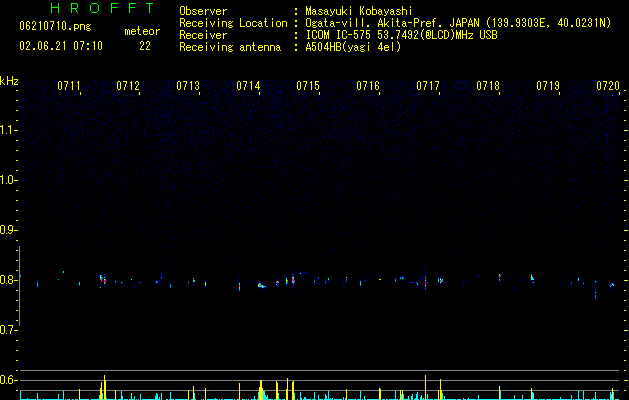The image size is (629, 400).
Task: Click the date 02.06.21 07:10
Action: coord(61,46)
